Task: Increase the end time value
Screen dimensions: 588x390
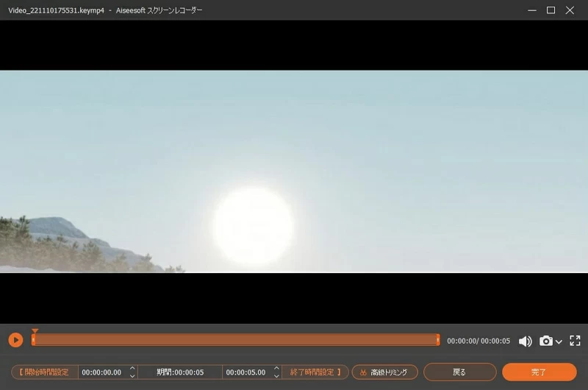Action: 276,369
